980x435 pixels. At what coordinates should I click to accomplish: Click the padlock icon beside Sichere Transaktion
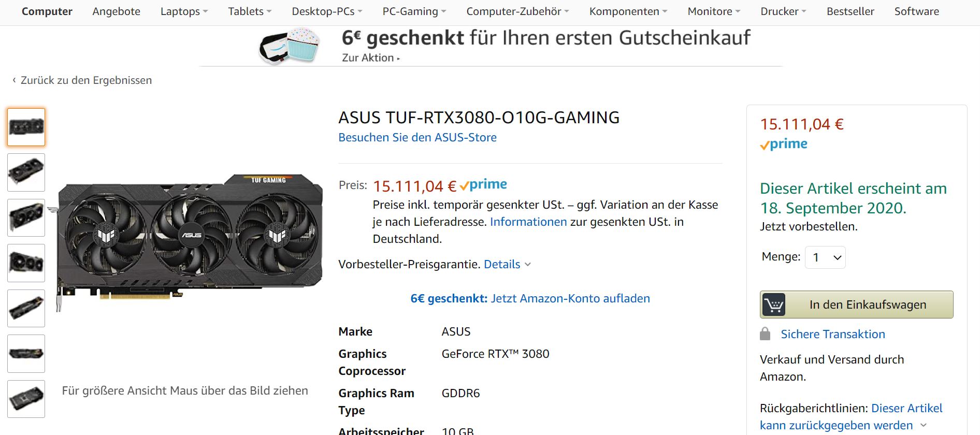click(765, 334)
